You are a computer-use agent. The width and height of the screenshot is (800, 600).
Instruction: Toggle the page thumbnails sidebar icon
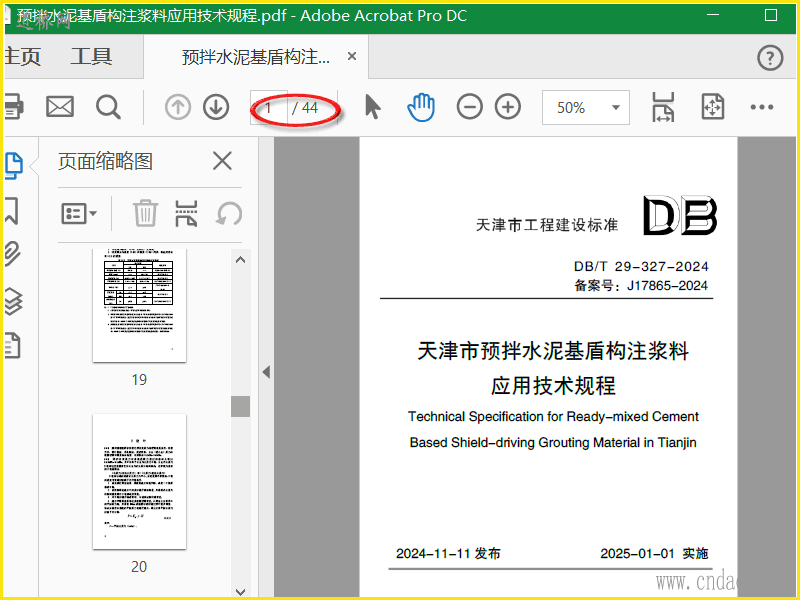pyautogui.click(x=14, y=166)
